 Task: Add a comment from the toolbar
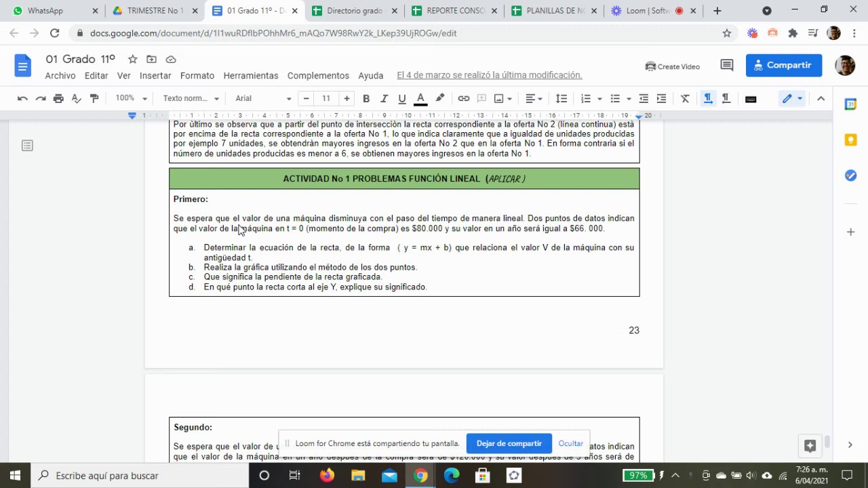(x=482, y=99)
